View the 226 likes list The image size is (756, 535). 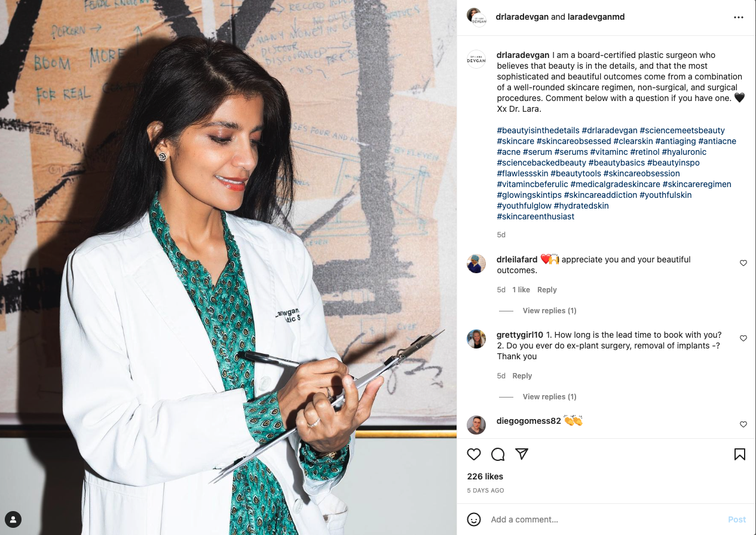tap(485, 476)
